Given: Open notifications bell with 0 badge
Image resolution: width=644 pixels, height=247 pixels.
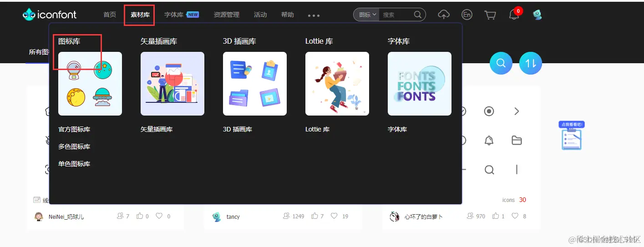Looking at the screenshot, I should [514, 15].
